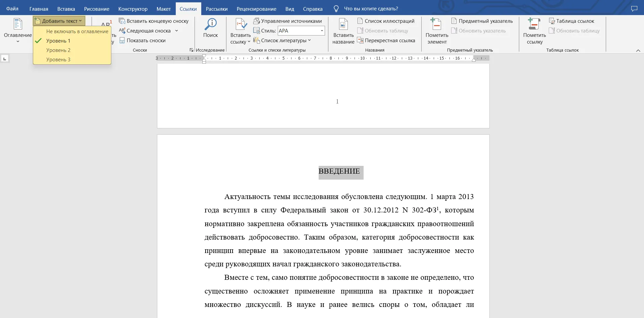Switch to the Конструктор tab
This screenshot has height=318, width=644.
pos(133,9)
